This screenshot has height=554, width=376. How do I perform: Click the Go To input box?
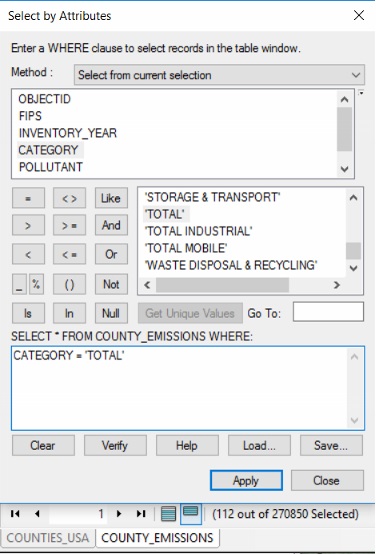coord(328,312)
